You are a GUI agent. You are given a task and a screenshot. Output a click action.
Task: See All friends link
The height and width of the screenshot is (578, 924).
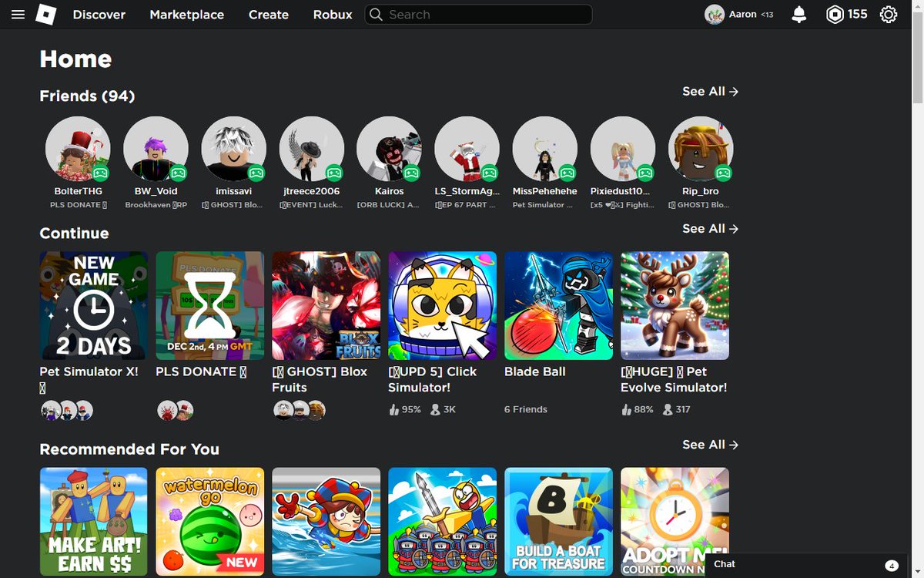point(710,91)
